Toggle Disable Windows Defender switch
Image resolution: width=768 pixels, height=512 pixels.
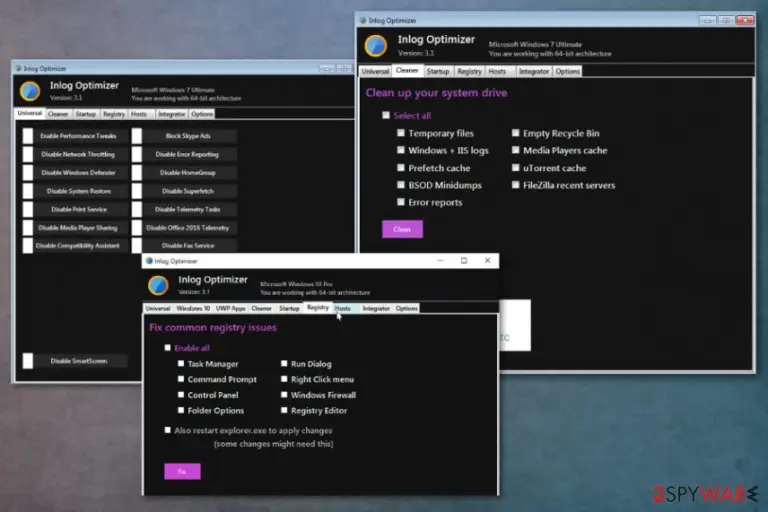click(x=28, y=172)
